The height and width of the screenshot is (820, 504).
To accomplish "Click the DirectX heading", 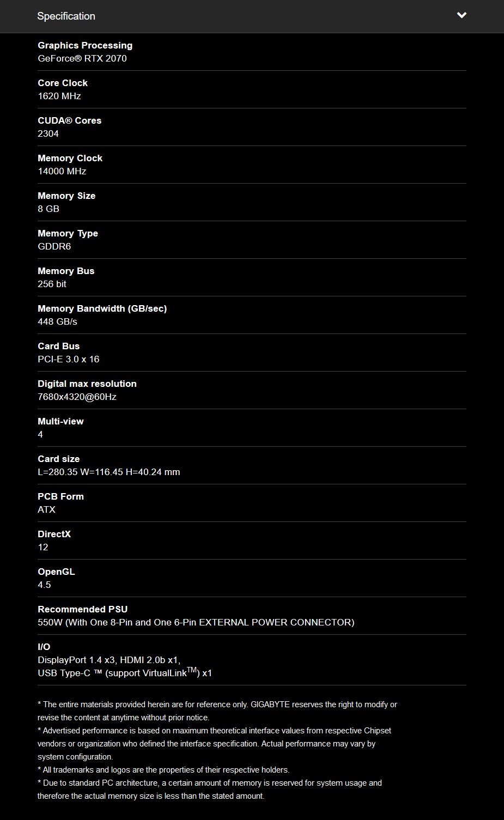I will click(54, 534).
